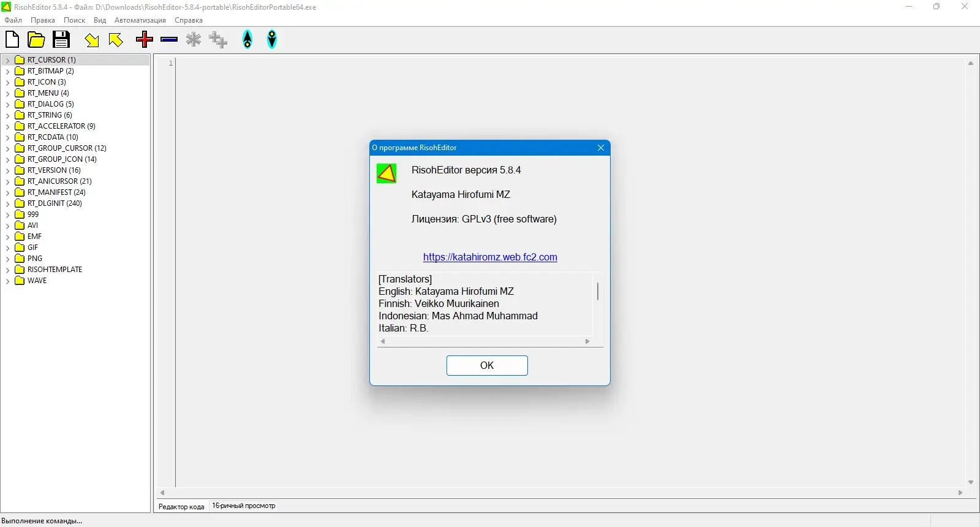Click the WAVE folder icon
980x527 pixels.
pyautogui.click(x=20, y=281)
